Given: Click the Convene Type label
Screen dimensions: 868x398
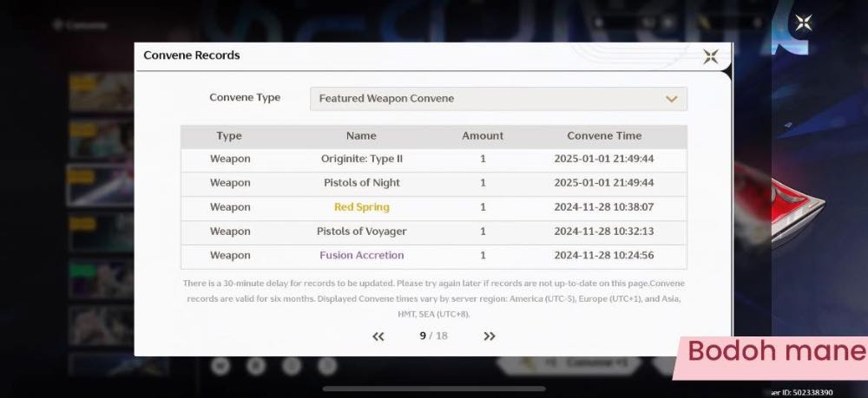Looking at the screenshot, I should tap(245, 98).
